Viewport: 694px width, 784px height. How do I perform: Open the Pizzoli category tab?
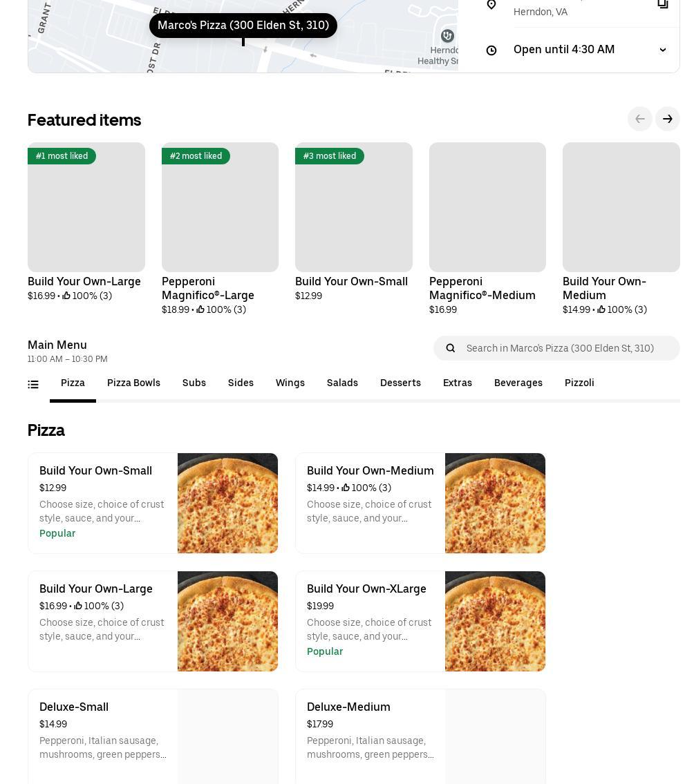click(x=579, y=383)
